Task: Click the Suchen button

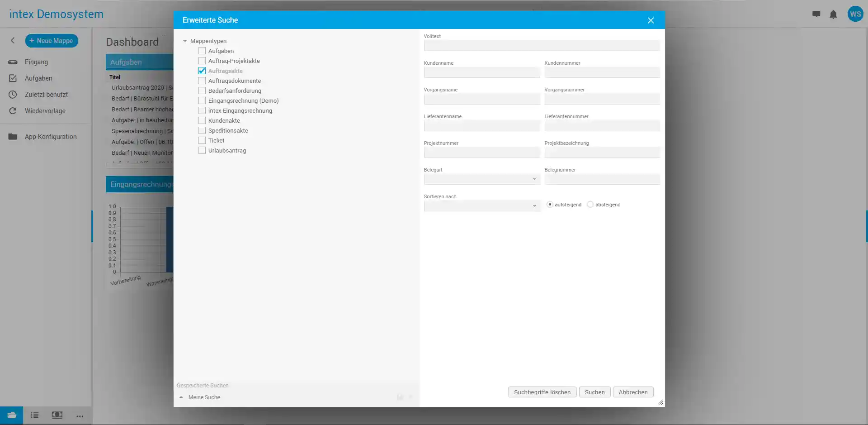Action: [594, 392]
